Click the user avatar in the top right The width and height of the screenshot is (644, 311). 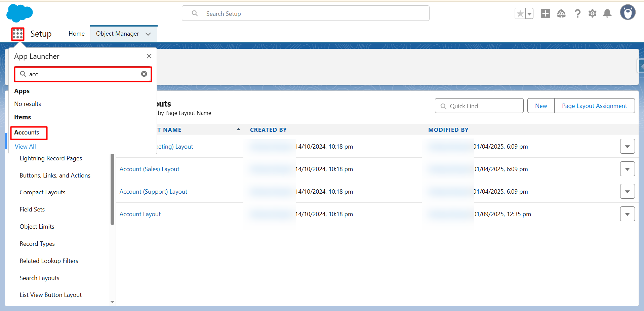point(628,12)
